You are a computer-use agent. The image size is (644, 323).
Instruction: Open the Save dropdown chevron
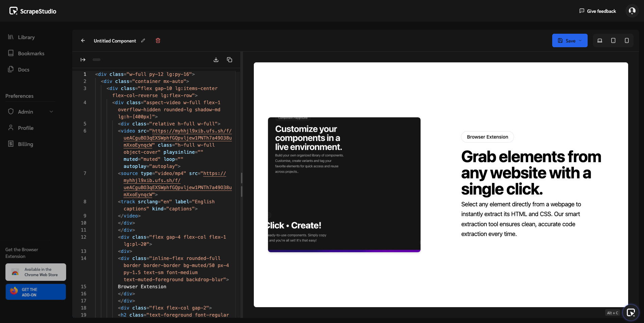[x=581, y=40]
